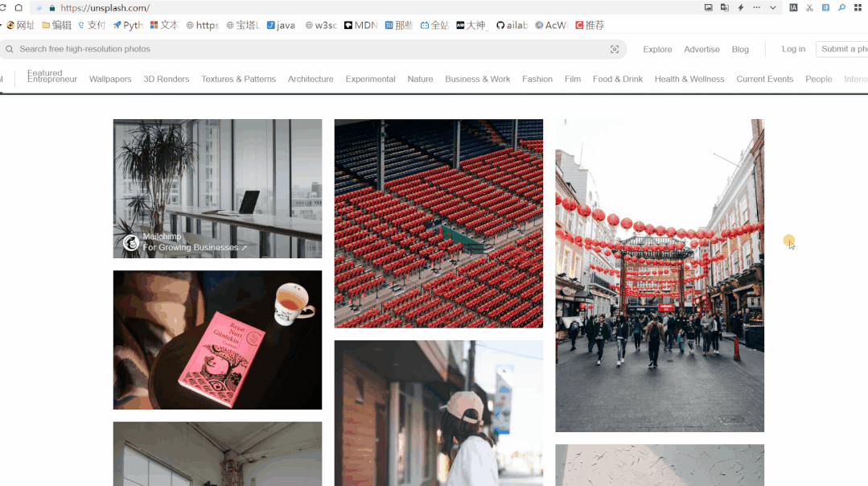The image size is (868, 486).
Task: Open the red stadium seats photo
Action: coord(438,224)
